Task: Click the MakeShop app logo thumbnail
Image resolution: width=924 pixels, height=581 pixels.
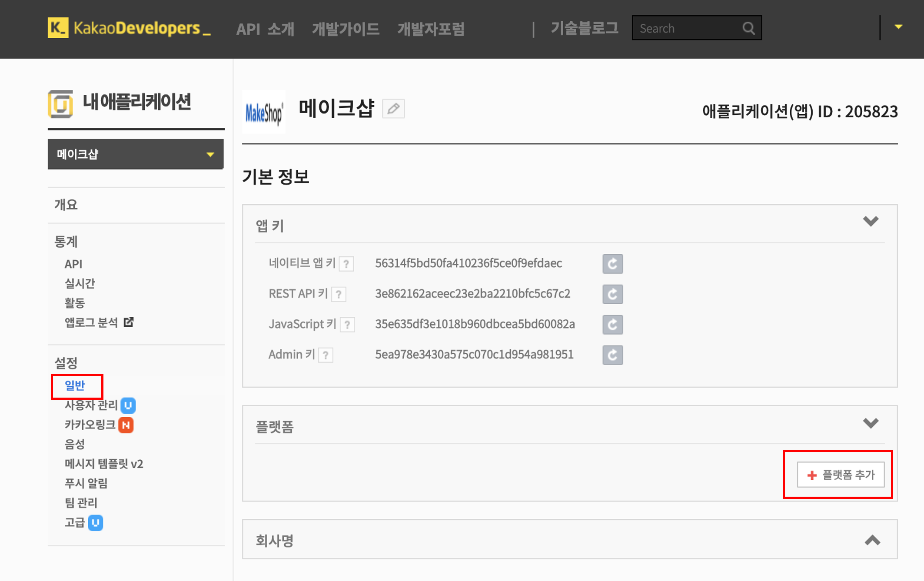Action: (x=264, y=112)
